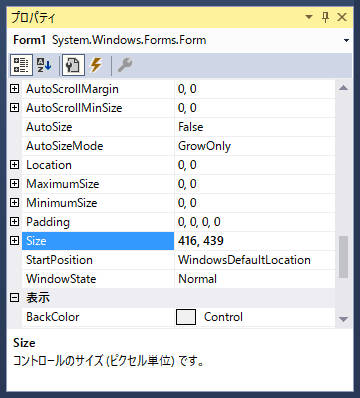The image size is (360, 398).
Task: Sort properties alphabetically with A-Z icon
Action: point(44,65)
